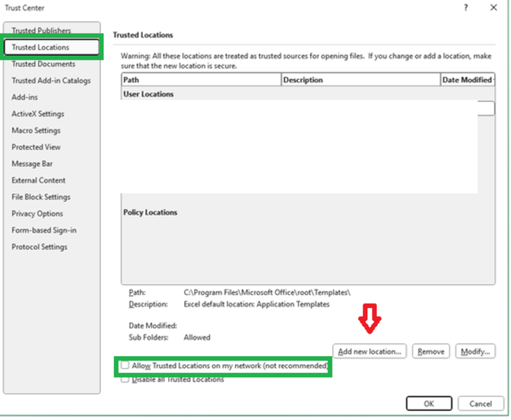Select Form-based Sign-in
The height and width of the screenshot is (420, 511).
44,230
